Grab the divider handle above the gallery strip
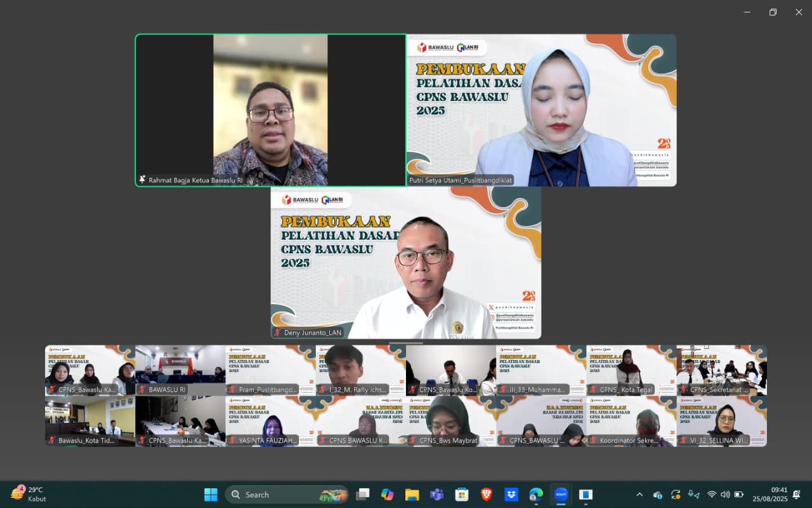This screenshot has width=812, height=508. 406,343
